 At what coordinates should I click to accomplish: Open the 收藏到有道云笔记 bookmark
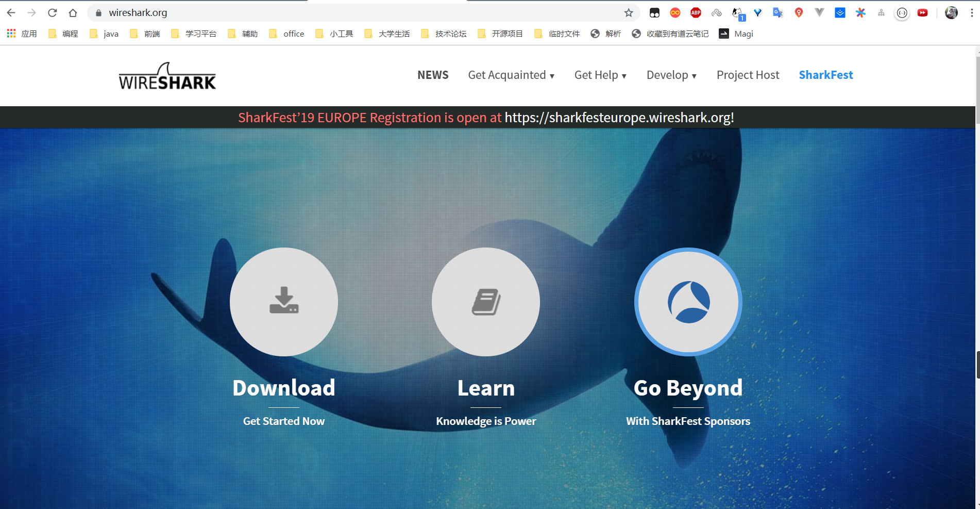pos(670,34)
